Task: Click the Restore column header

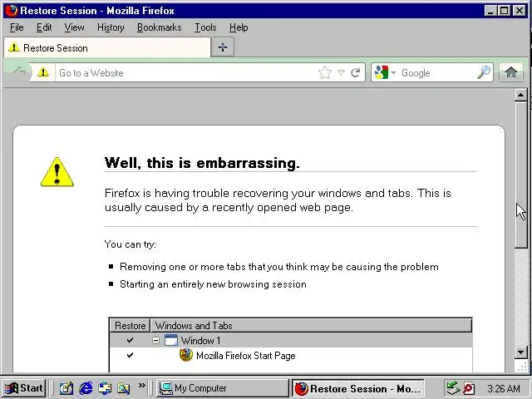Action: pos(130,325)
